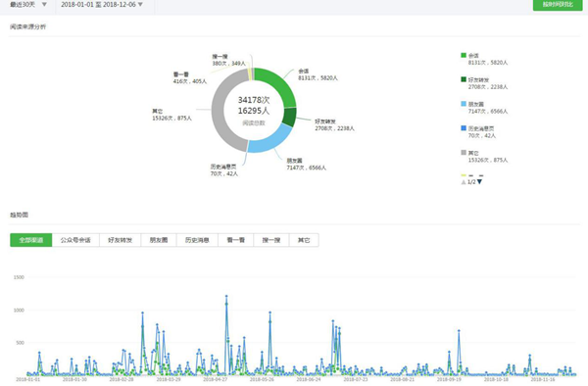Screen dimensions: 588x386
Task: Switch to the 好友转发 trend tab
Action: click(120, 240)
